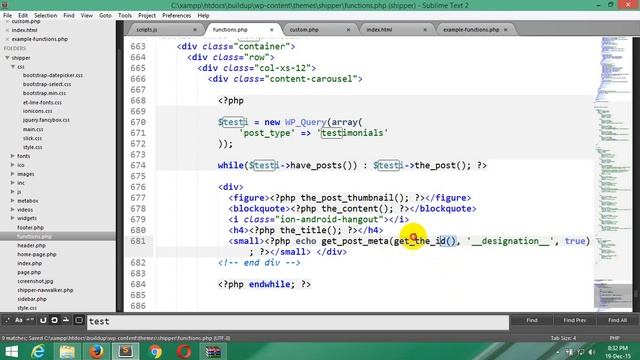640x360 pixels.
Task: Close scripts.js tab with its x
Action: [195, 30]
